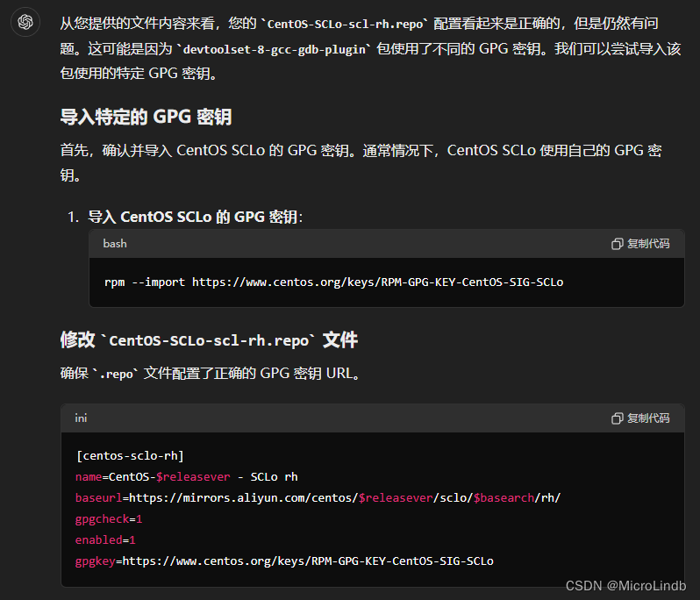The width and height of the screenshot is (700, 600).
Task: Copy the ini code block via 复制代码
Action: [640, 418]
